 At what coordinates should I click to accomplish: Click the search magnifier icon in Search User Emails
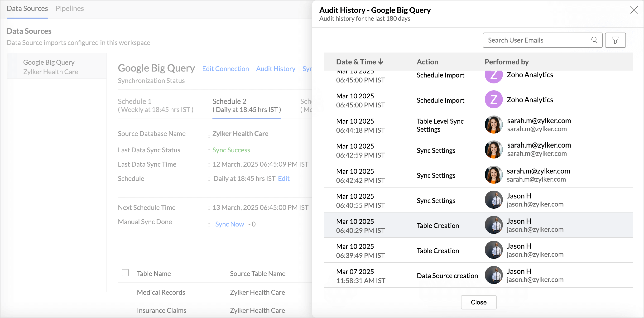click(594, 40)
